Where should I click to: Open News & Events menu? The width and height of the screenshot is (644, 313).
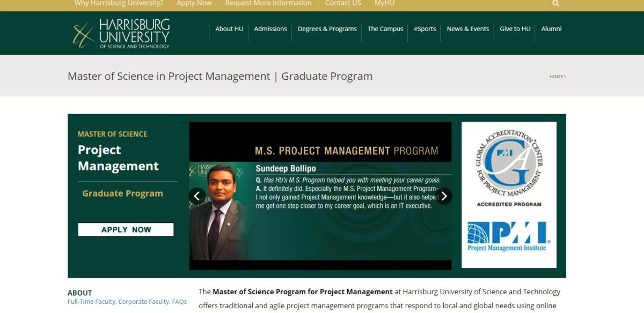pyautogui.click(x=468, y=29)
